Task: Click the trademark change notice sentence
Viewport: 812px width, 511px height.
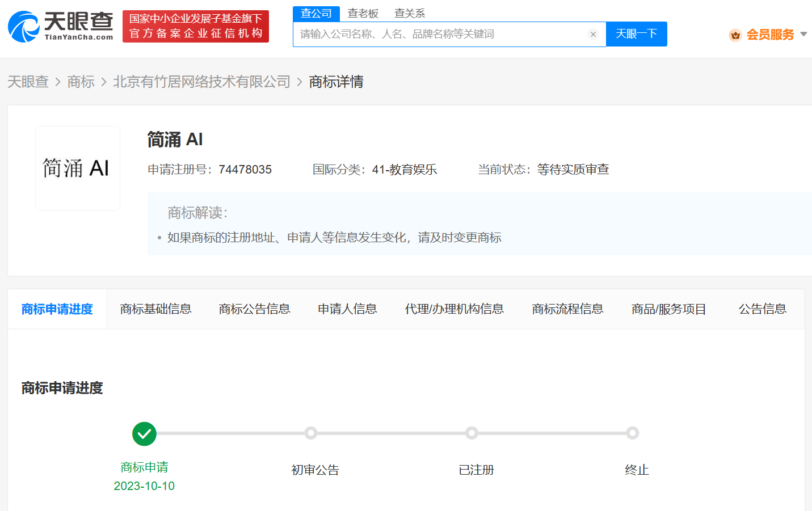Action: tap(334, 238)
